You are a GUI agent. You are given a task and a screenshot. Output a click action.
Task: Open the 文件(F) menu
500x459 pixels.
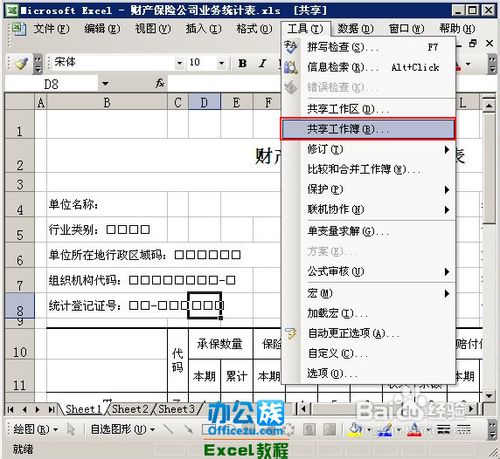coord(51,29)
